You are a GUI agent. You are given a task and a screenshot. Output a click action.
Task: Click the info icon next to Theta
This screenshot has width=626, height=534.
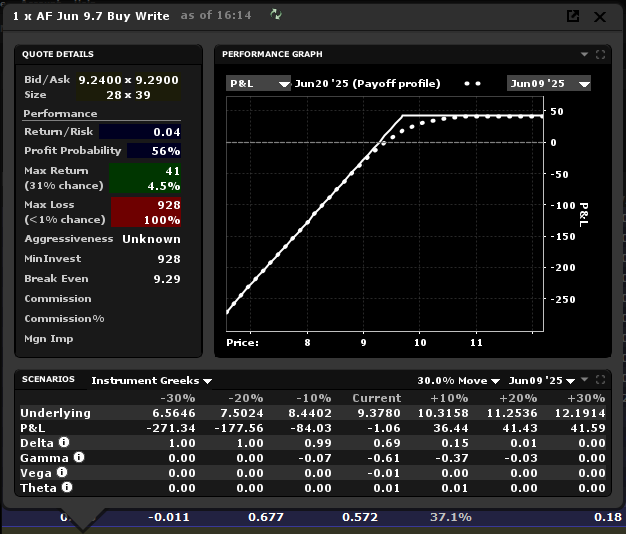(67, 487)
